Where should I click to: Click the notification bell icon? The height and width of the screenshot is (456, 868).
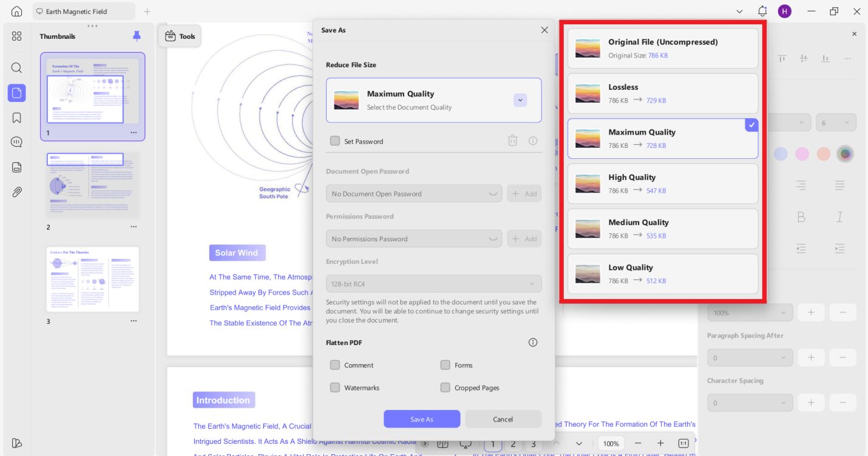(x=762, y=12)
